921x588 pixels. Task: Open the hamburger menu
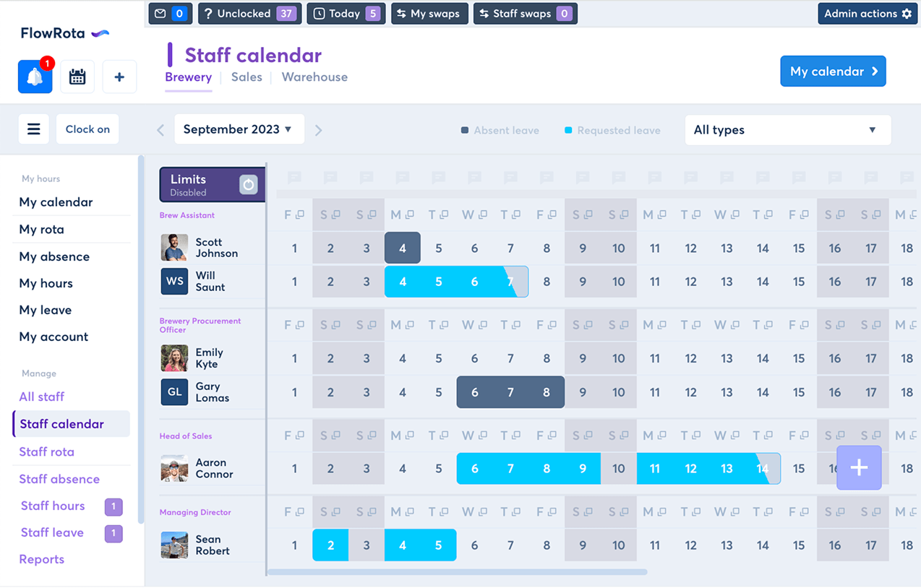point(33,129)
